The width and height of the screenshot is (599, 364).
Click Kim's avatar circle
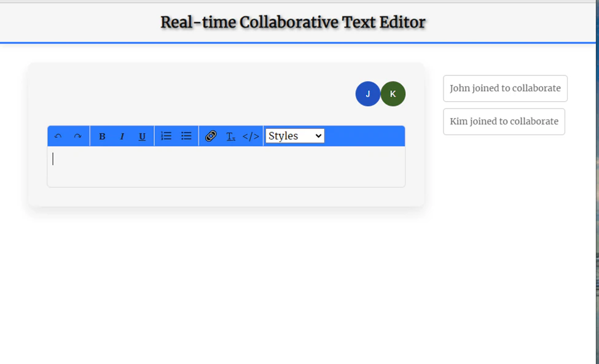tap(393, 94)
